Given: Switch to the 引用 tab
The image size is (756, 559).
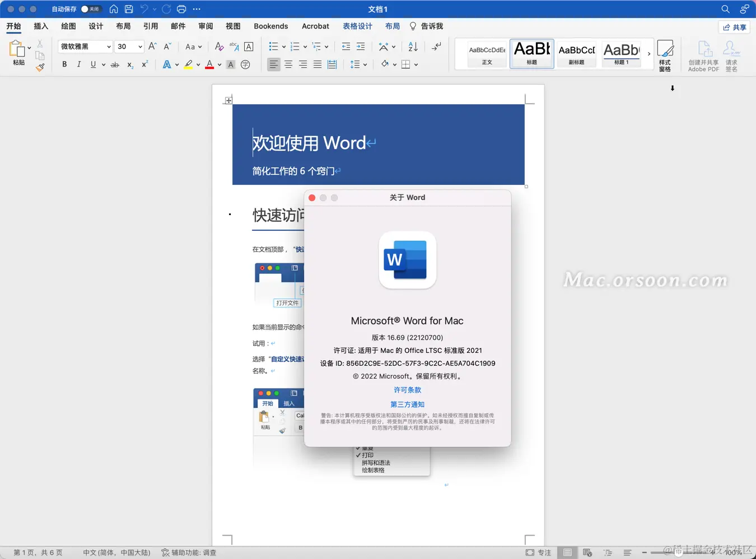Looking at the screenshot, I should pyautogui.click(x=151, y=26).
